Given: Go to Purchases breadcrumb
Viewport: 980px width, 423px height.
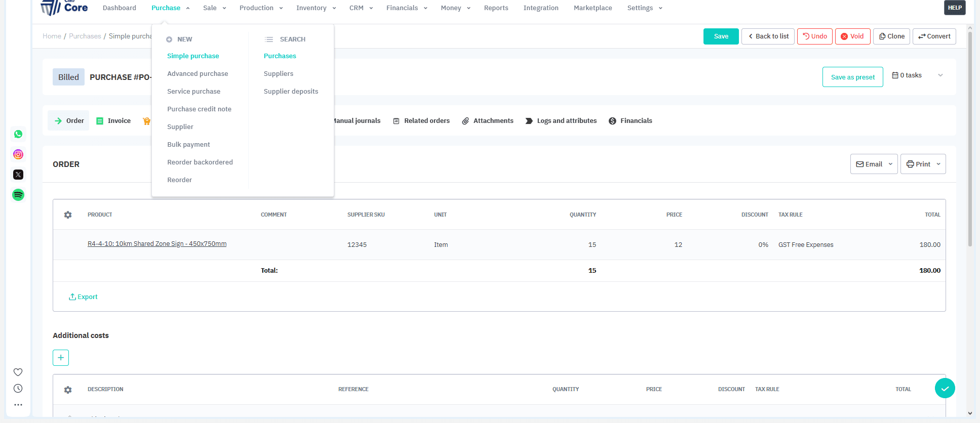Looking at the screenshot, I should point(85,36).
